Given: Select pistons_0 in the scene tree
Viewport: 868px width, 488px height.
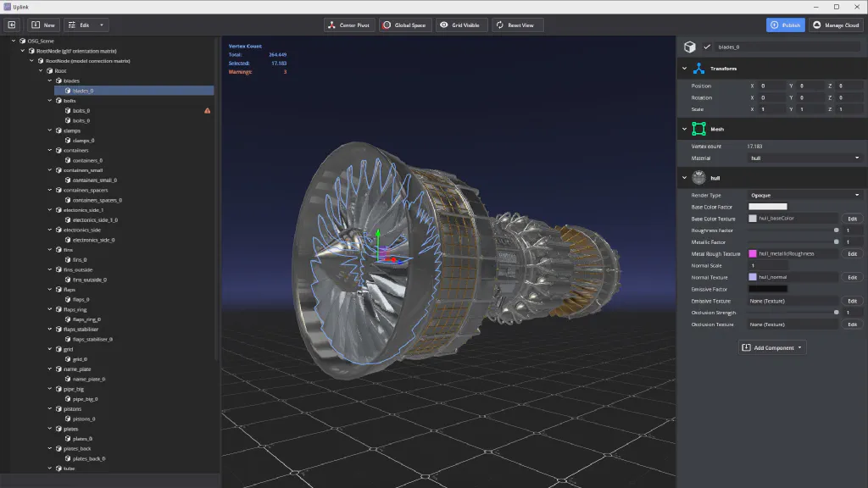Looking at the screenshot, I should click(x=82, y=419).
